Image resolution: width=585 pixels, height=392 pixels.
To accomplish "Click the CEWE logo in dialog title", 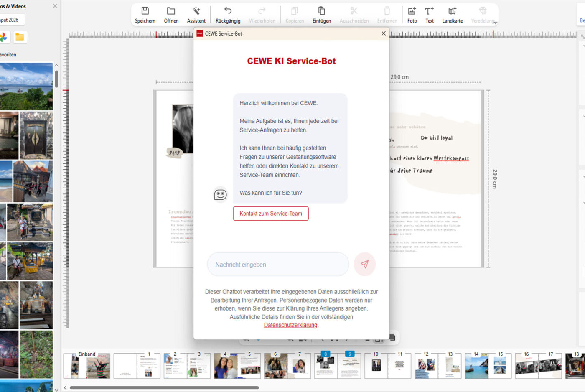I will click(200, 33).
